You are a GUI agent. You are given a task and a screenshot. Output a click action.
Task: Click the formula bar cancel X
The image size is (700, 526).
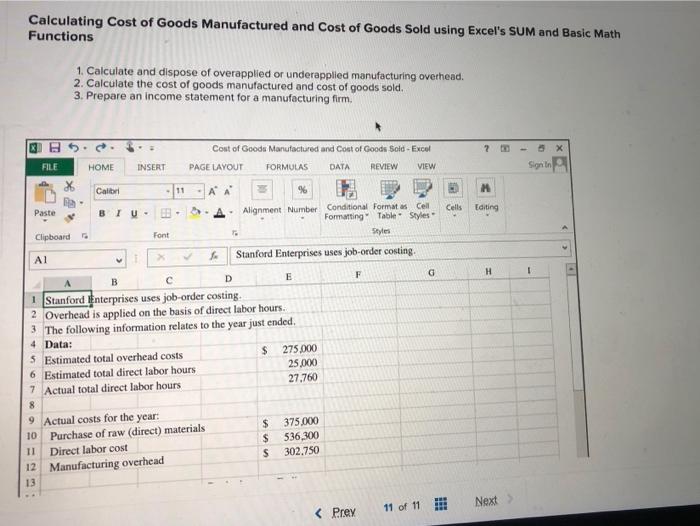161,257
